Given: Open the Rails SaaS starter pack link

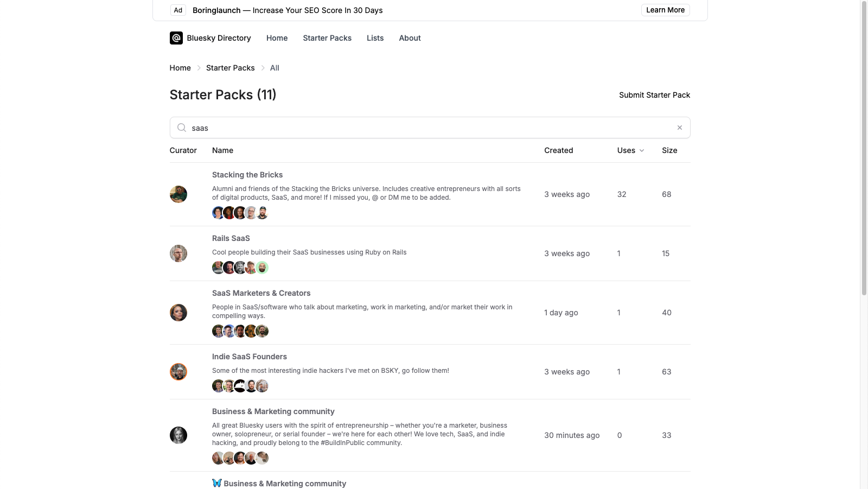Looking at the screenshot, I should click(231, 238).
